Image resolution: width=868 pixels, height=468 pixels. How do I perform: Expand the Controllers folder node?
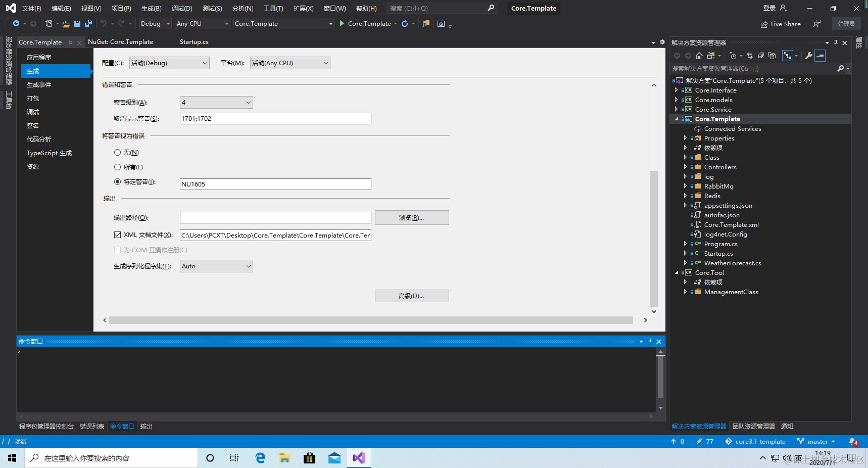(685, 167)
